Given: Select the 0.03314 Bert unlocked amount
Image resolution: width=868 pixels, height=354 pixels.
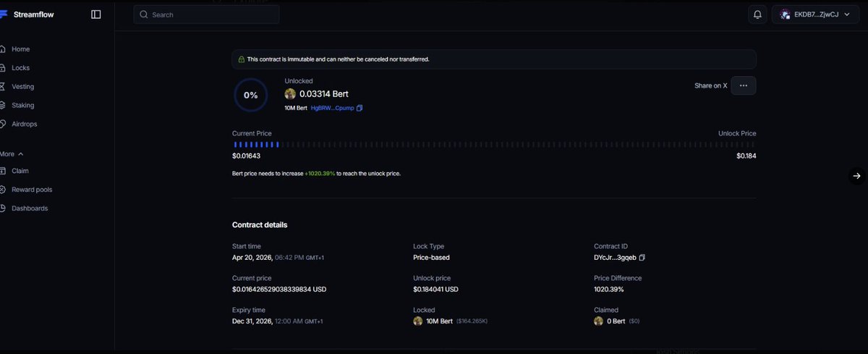Looking at the screenshot, I should [x=324, y=94].
